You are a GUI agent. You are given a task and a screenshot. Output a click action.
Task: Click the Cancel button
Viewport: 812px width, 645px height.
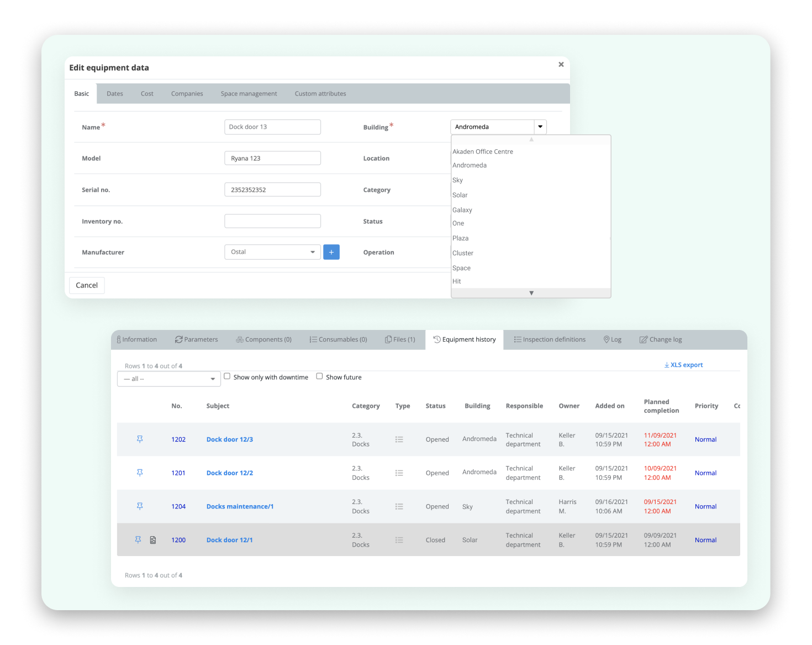[87, 285]
